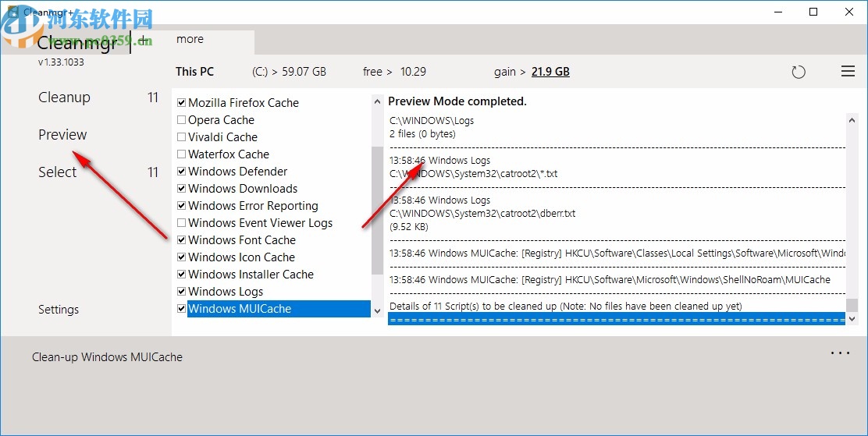Click the Cleanmgr title logo text
The width and height of the screenshot is (868, 436).
[x=77, y=42]
